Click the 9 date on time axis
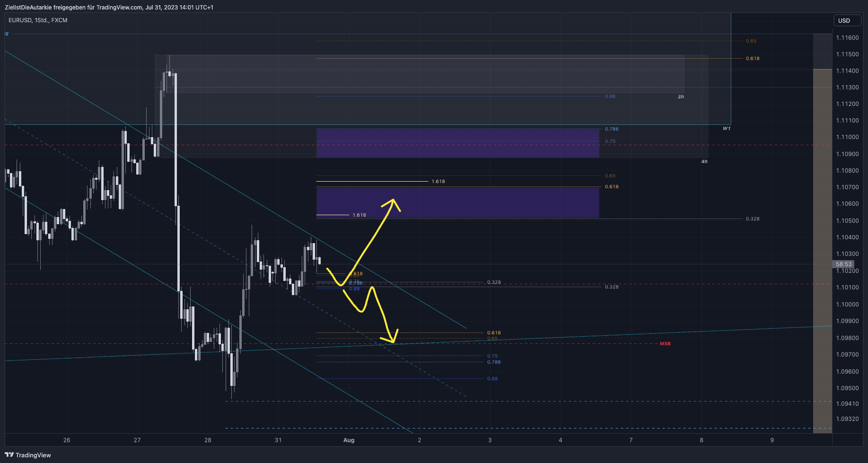 pyautogui.click(x=772, y=440)
